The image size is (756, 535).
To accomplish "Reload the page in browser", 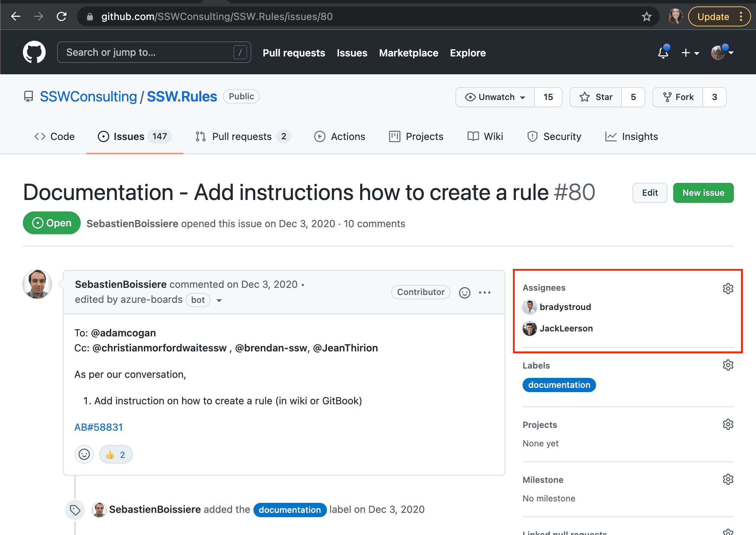I will (62, 16).
